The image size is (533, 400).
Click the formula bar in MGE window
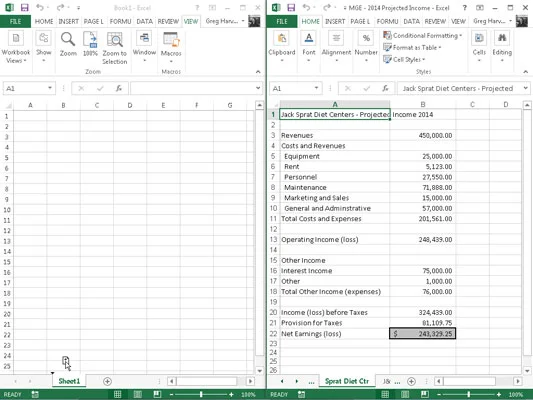tap(461, 88)
